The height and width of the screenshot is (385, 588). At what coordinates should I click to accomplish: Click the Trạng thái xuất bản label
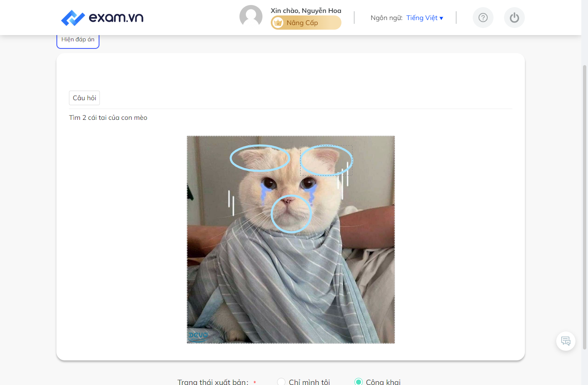213,382
